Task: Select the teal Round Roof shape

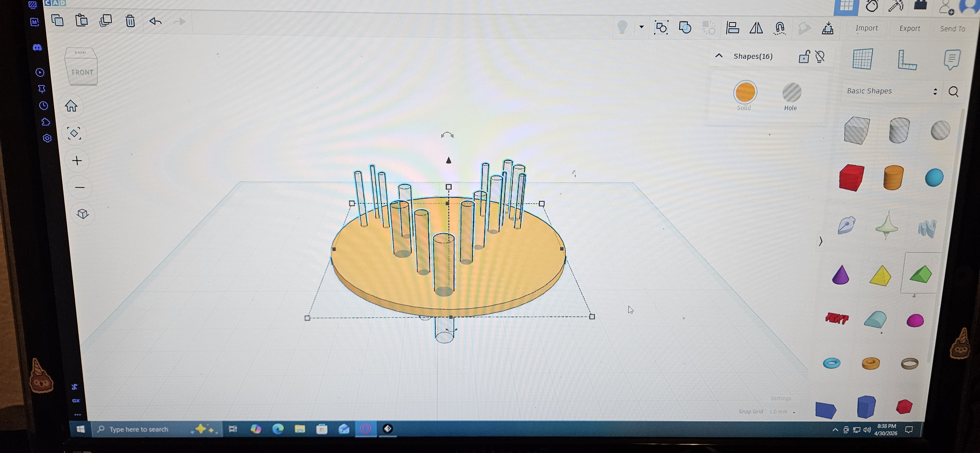Action: tap(875, 320)
